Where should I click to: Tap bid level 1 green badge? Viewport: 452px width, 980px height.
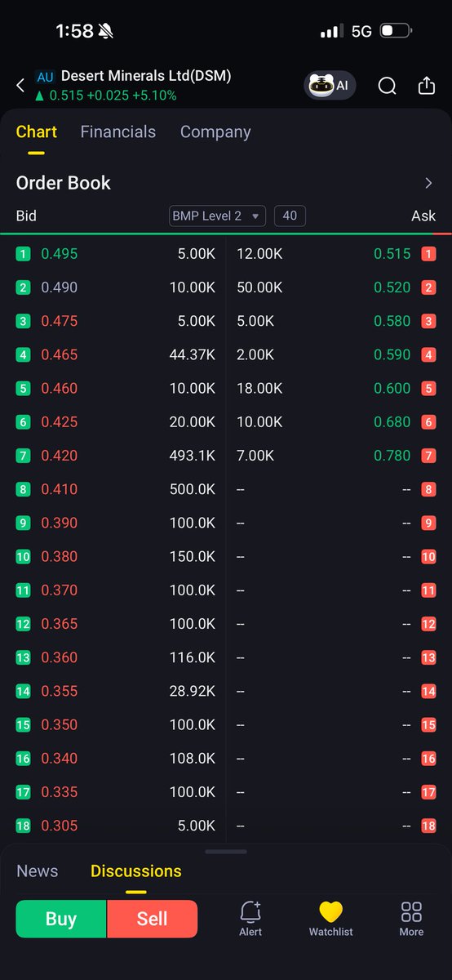pos(23,254)
